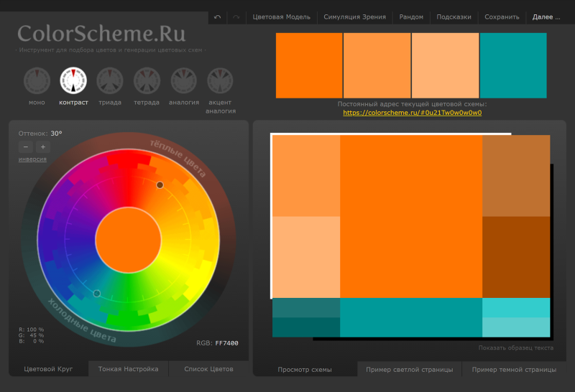This screenshot has height=392, width=575.
Task: Click the bright turquoise preview block
Action: pyautogui.click(x=516, y=308)
